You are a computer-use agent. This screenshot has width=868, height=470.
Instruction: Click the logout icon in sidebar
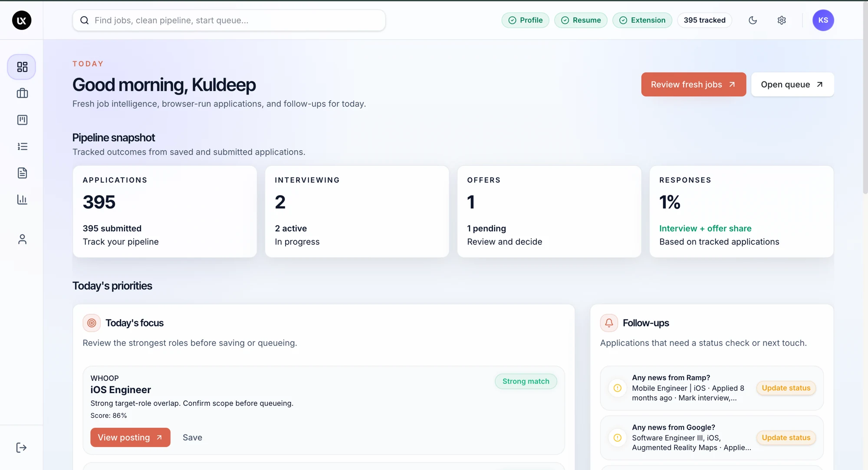[21, 447]
